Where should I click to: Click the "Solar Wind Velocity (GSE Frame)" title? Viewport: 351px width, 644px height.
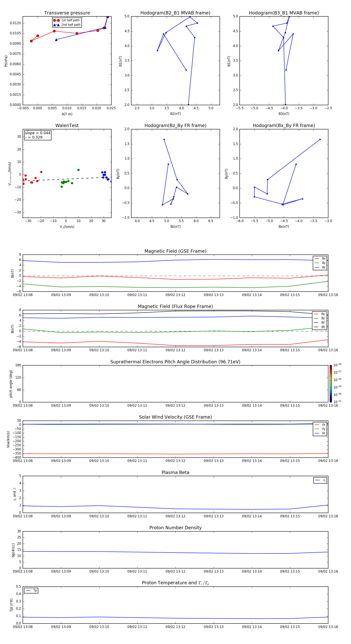pos(175,417)
